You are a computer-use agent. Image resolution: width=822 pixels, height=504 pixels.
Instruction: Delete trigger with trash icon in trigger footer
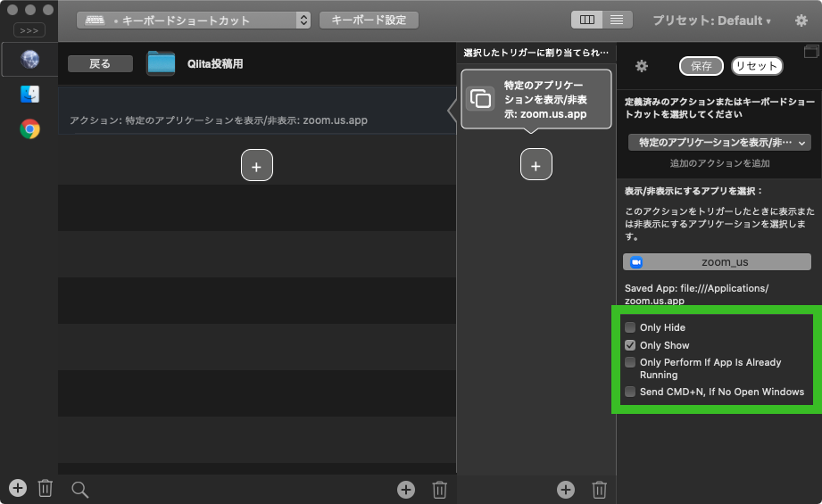439,490
